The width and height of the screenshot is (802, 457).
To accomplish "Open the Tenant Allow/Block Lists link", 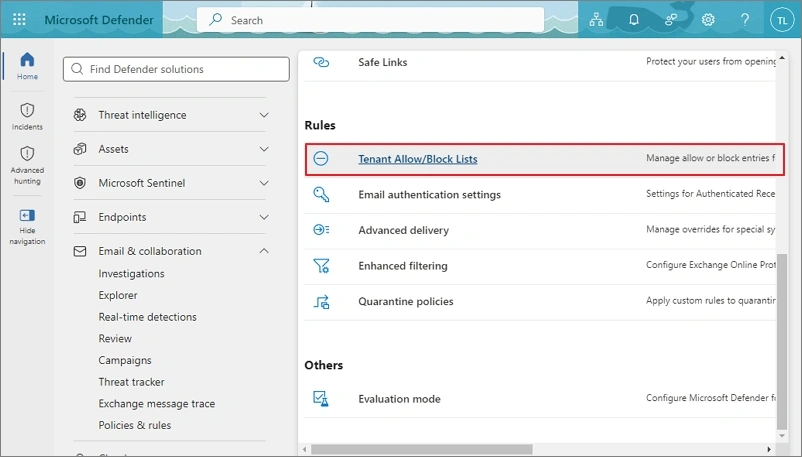I will point(418,159).
